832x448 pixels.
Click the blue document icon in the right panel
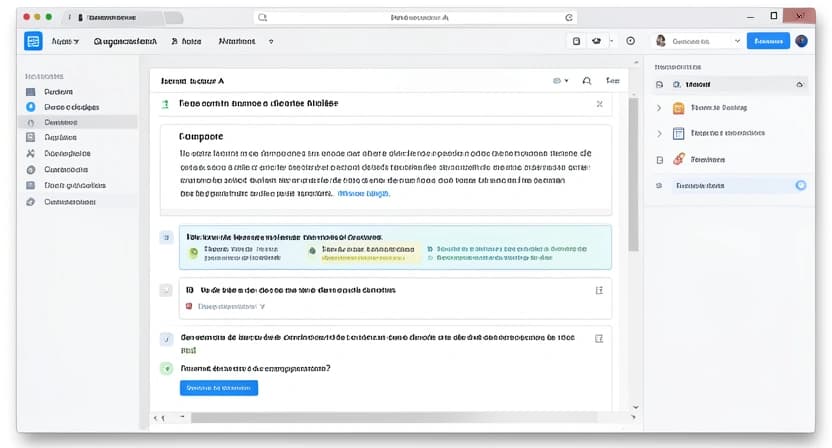tap(679, 133)
